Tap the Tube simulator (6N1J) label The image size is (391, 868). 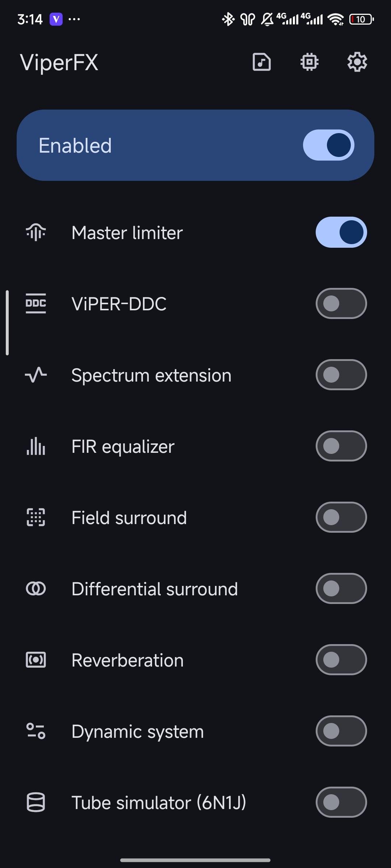point(159,803)
